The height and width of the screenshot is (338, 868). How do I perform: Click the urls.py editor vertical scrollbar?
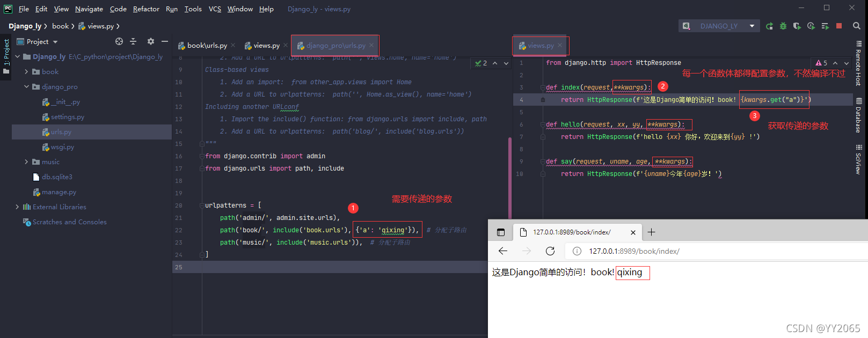tap(509, 177)
